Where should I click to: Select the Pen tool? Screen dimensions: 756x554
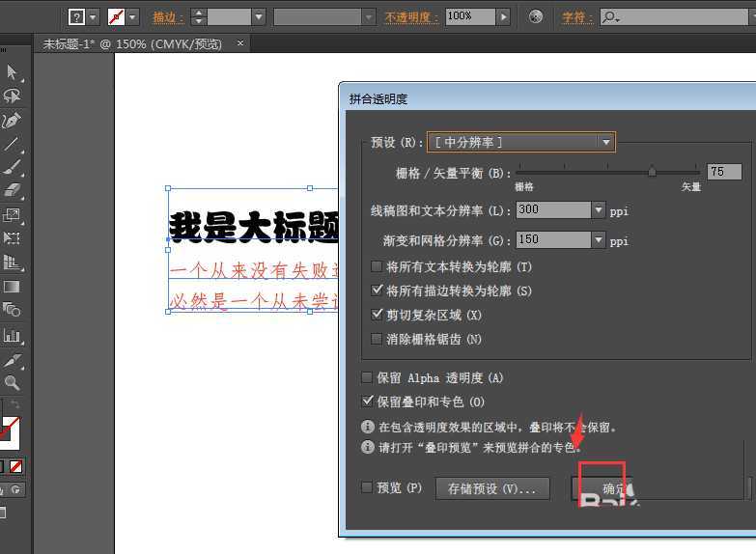(12, 121)
